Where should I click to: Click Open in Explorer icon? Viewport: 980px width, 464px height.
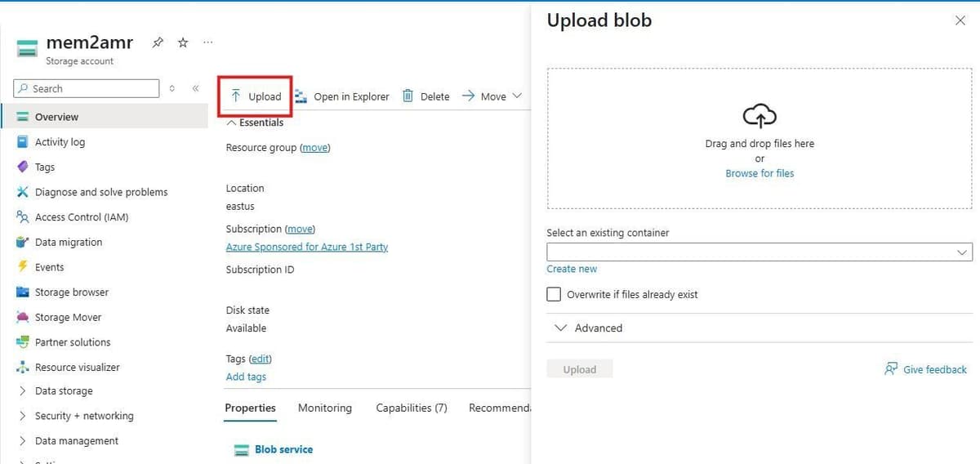pyautogui.click(x=301, y=96)
